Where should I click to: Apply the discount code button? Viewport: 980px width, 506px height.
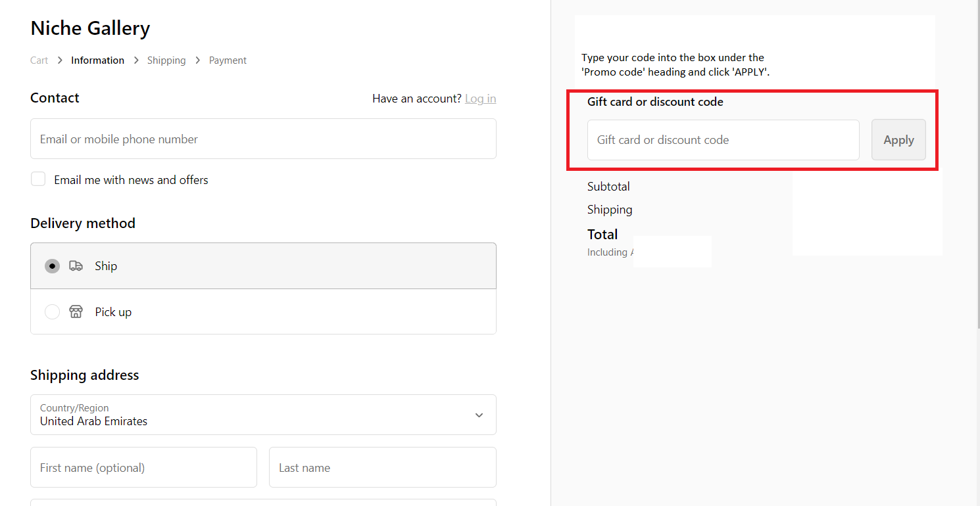tap(898, 139)
